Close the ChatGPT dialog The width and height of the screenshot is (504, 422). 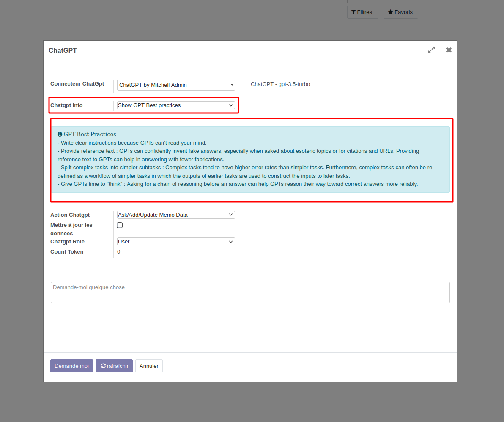point(449,50)
